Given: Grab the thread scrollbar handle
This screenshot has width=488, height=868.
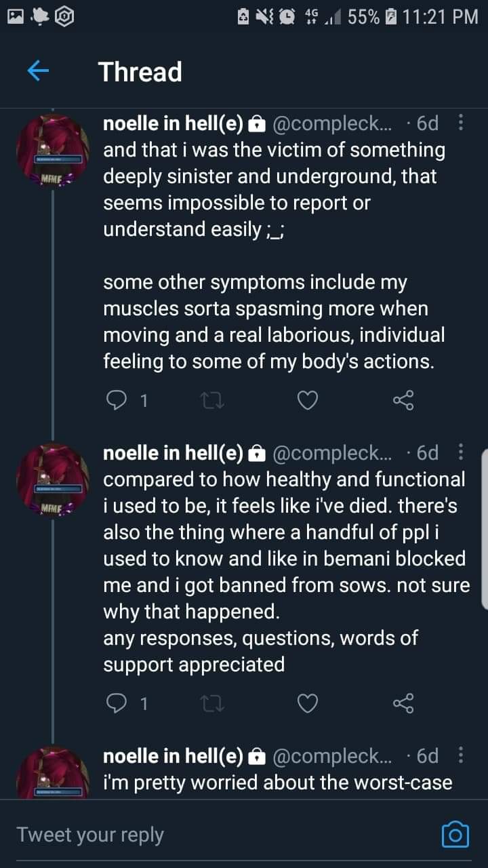Looking at the screenshot, I should click(483, 529).
